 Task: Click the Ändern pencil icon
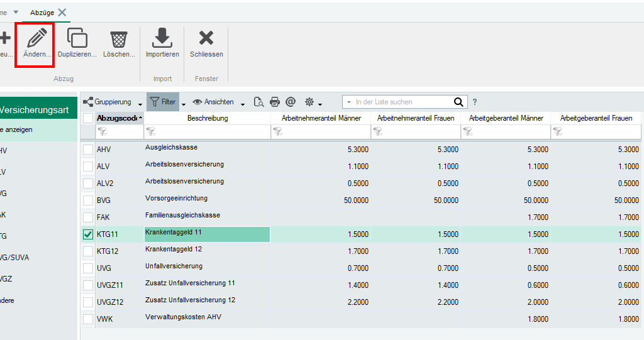(36, 38)
